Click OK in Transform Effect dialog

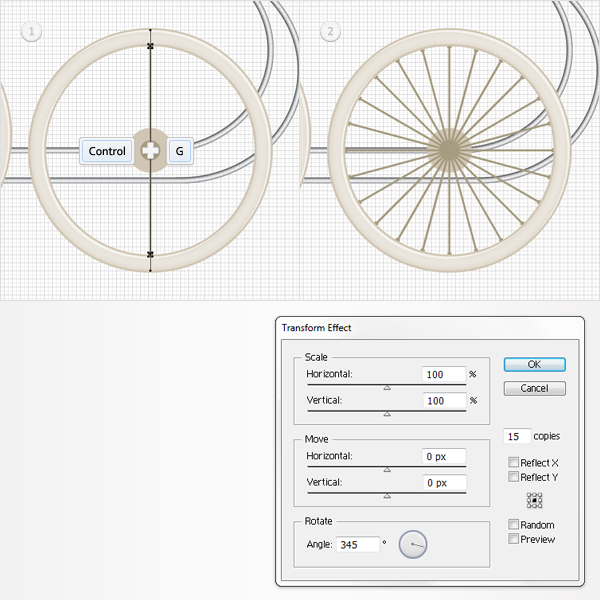tap(534, 364)
